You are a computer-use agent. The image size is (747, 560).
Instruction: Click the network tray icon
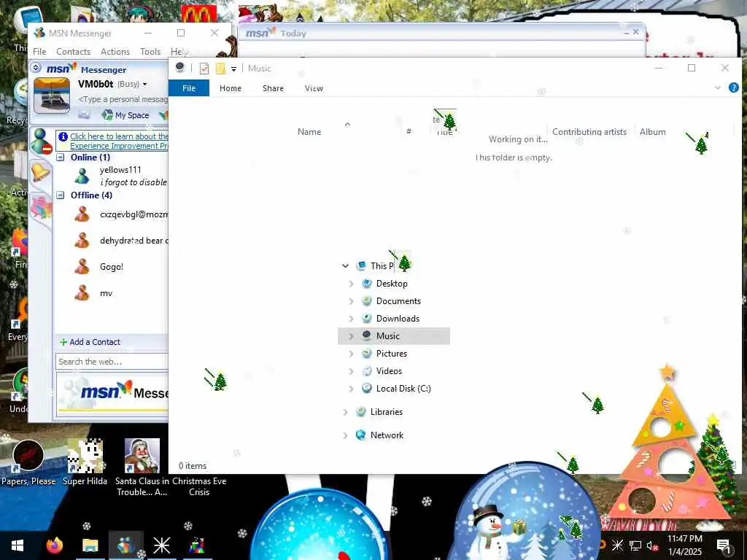pyautogui.click(x=635, y=545)
